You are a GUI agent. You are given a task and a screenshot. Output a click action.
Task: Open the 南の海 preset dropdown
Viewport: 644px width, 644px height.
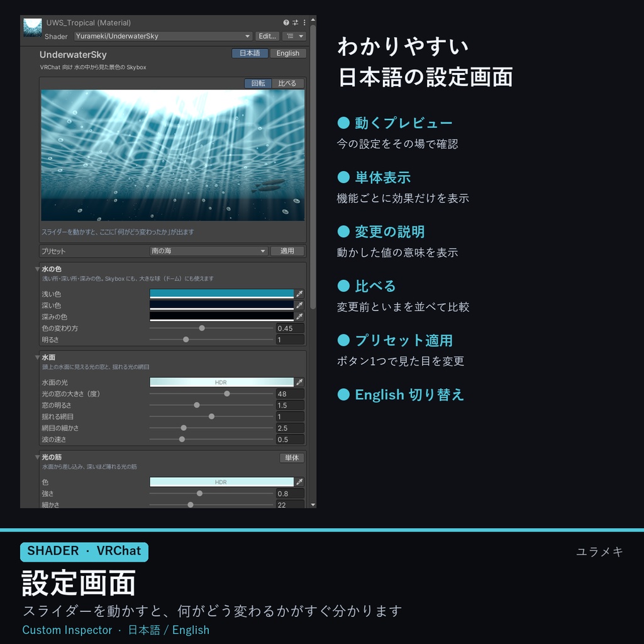pos(209,251)
